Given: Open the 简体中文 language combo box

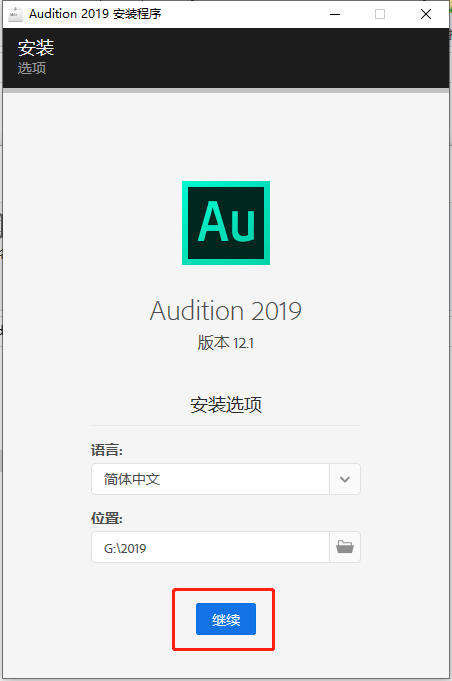Looking at the screenshot, I should (x=226, y=479).
